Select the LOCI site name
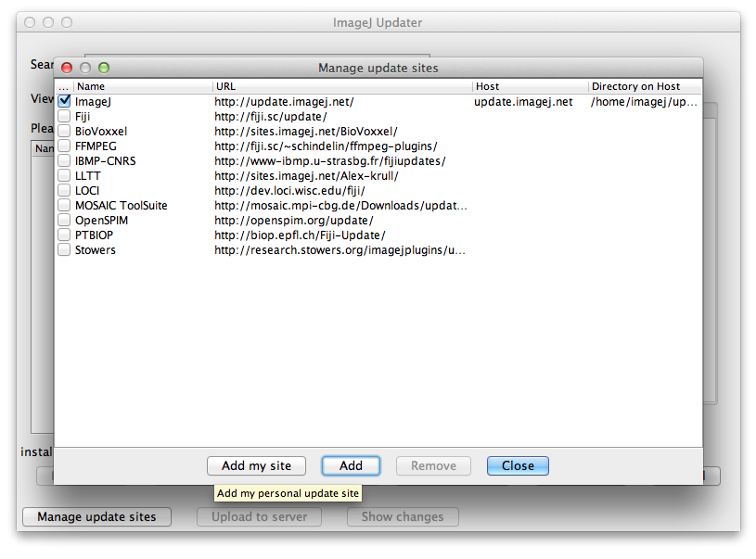The image size is (756, 559). [x=87, y=191]
